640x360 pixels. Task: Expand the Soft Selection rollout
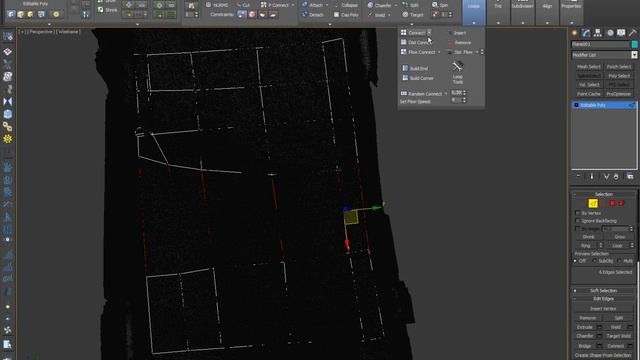[603, 291]
